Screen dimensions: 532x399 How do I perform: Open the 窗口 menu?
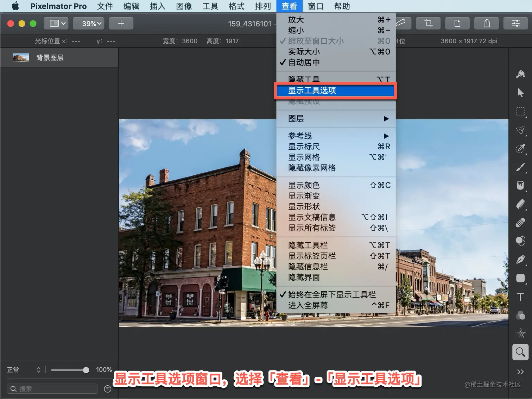click(x=316, y=6)
